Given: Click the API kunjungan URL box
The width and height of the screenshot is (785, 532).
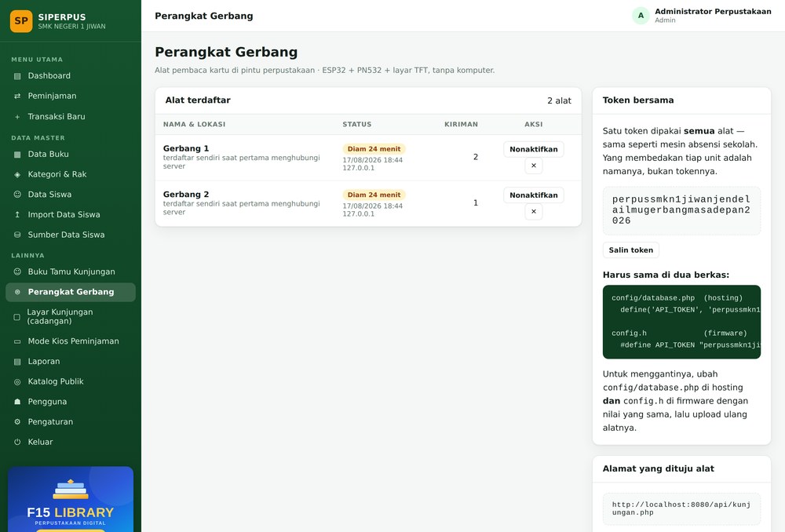Looking at the screenshot, I should coord(681,509).
